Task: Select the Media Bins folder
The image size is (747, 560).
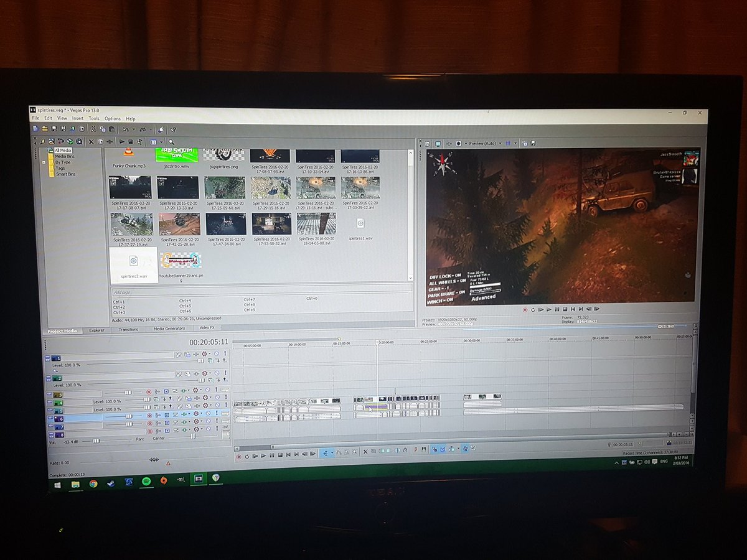Action: tap(65, 156)
